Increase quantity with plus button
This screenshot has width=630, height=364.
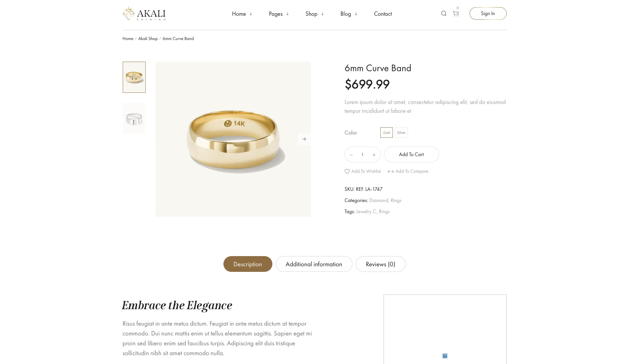coord(374,155)
